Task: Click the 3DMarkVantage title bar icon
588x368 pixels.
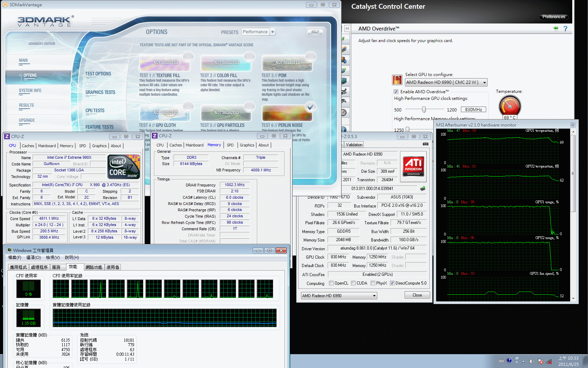Action: (x=5, y=5)
